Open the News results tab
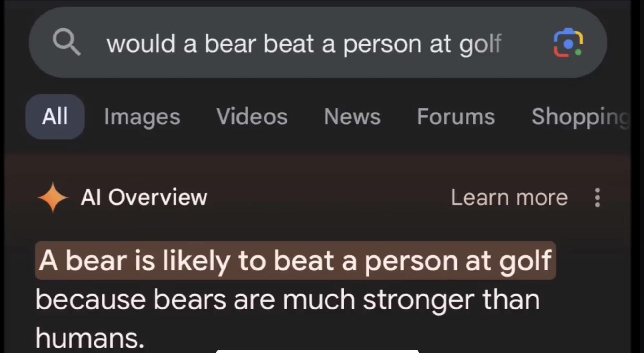Image resolution: width=644 pixels, height=353 pixels. pyautogui.click(x=352, y=116)
